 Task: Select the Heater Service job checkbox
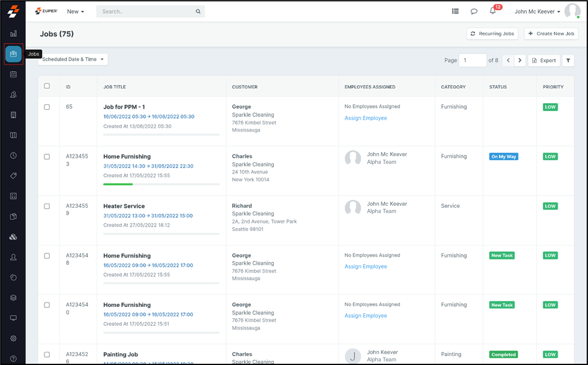47,206
